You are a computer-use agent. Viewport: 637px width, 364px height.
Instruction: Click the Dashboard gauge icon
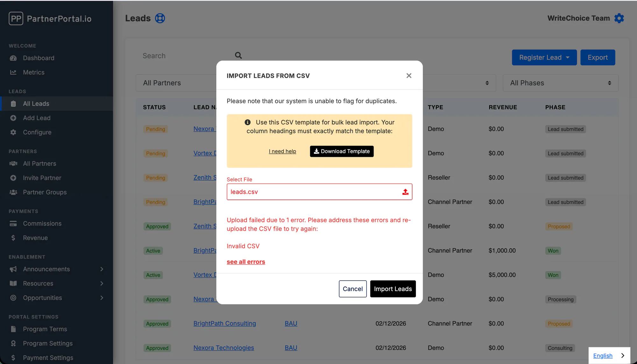[x=13, y=58]
